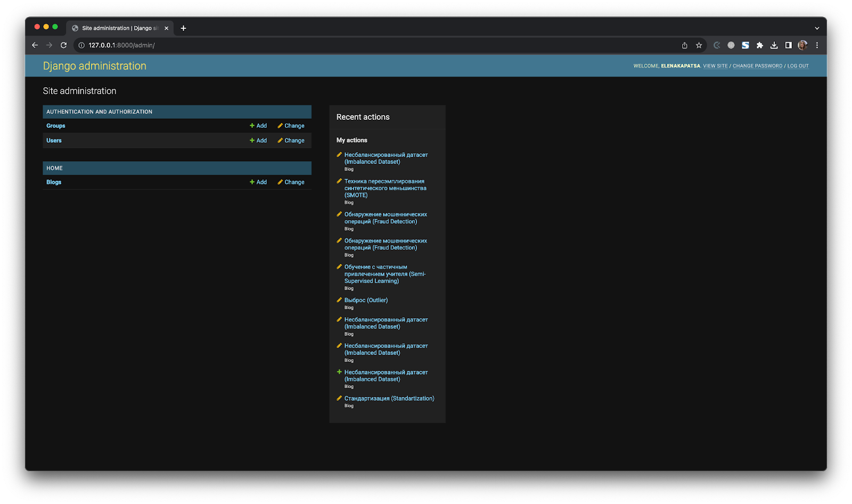Screen dimensions: 852x504
Task: Click Change for Groups
Action: coord(291,126)
